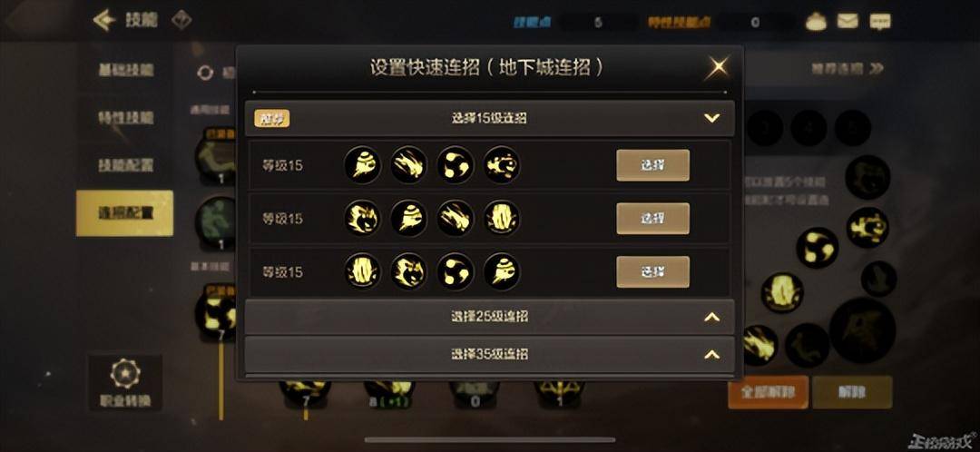Image resolution: width=980 pixels, height=452 pixels.
Task: Click the money bag icon
Action: pos(816,21)
